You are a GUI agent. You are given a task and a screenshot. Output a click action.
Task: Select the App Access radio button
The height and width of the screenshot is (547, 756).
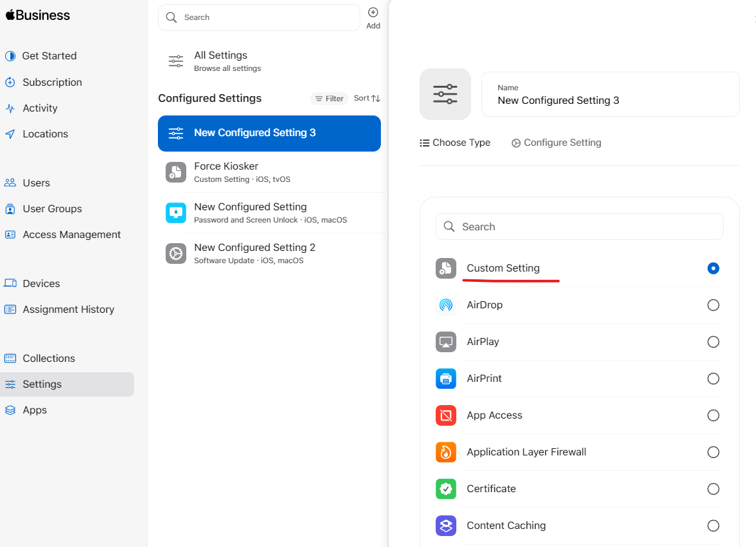[713, 415]
